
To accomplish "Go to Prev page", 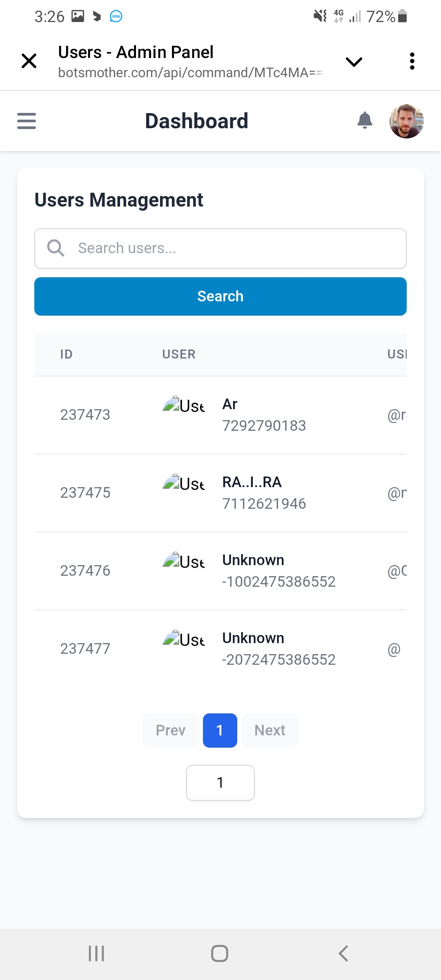I will tap(170, 731).
